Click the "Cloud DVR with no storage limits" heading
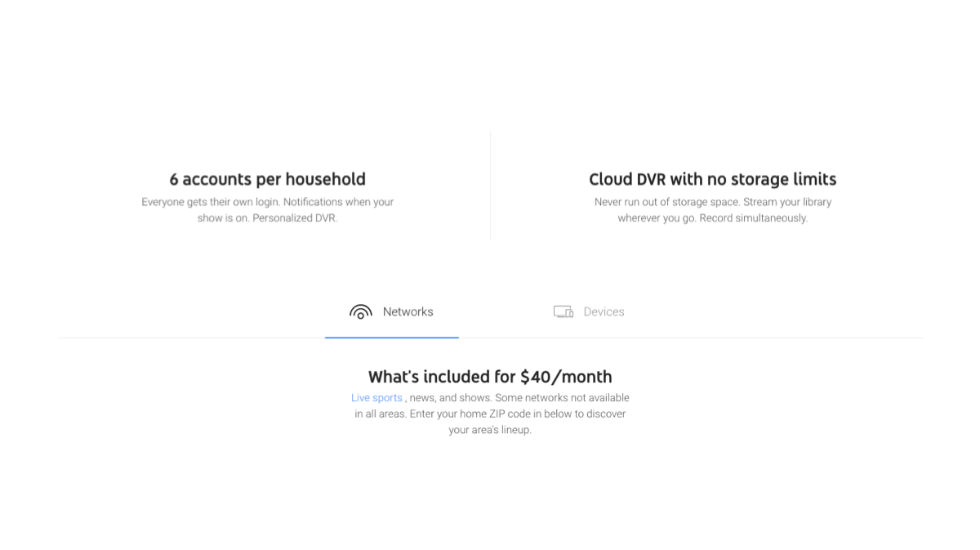 tap(712, 179)
